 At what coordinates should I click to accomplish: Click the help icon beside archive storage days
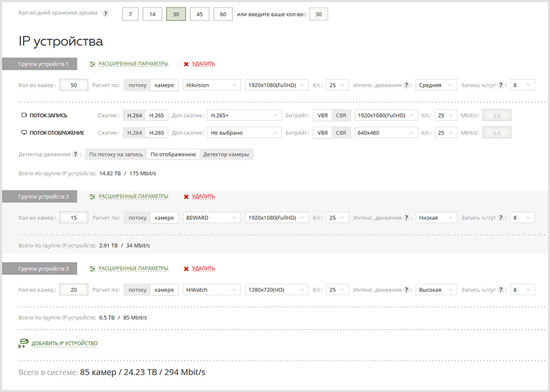105,14
